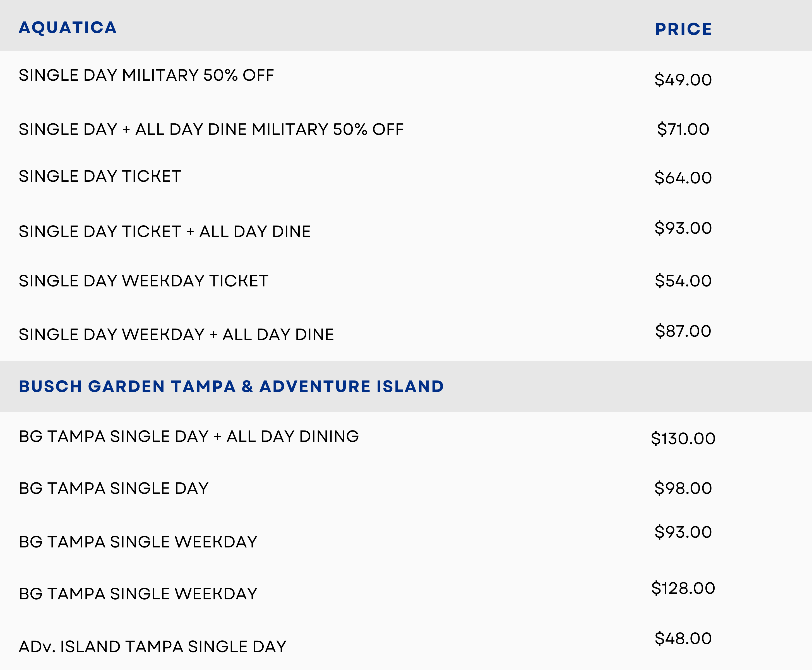
Task: Select the Single Day Ticket label
Action: tap(100, 176)
